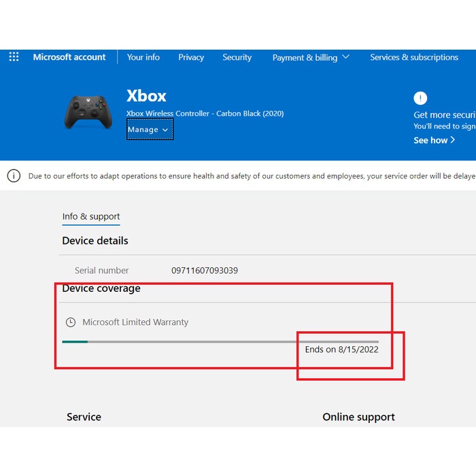Open the Your info tab
Image resolution: width=476 pixels, height=476 pixels.
pos(143,57)
